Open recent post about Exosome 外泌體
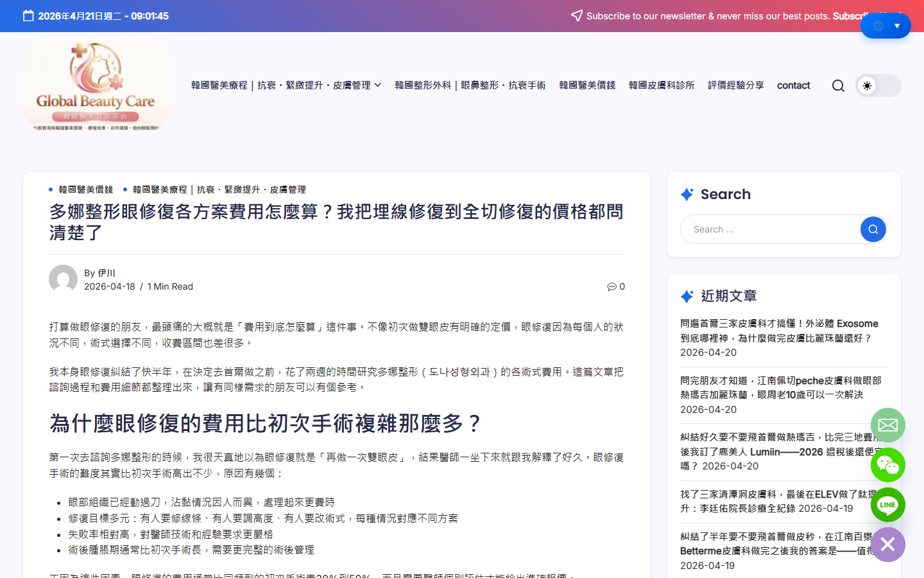This screenshot has height=578, width=924. tap(779, 331)
